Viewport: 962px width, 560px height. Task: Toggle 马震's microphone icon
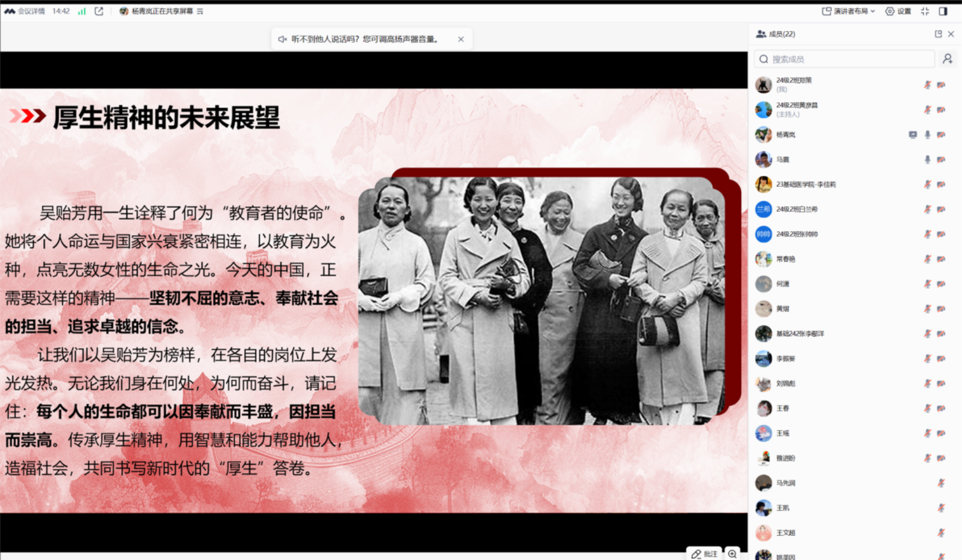927,160
